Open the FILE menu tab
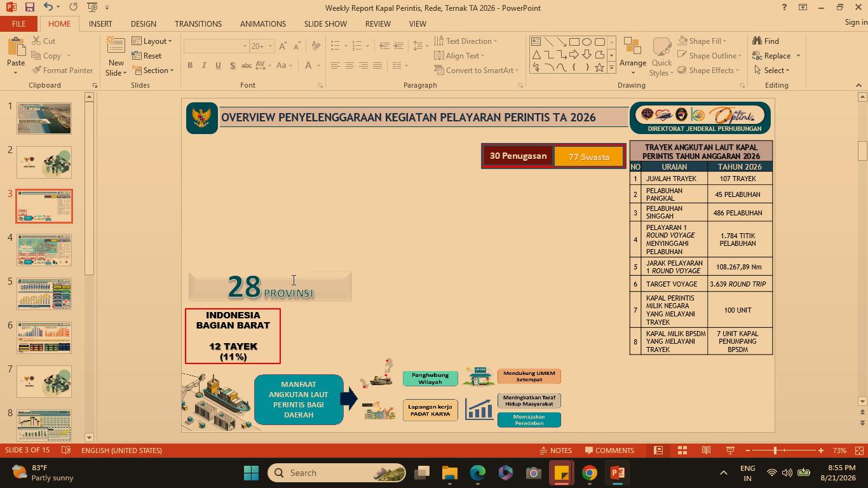The image size is (868, 488). point(18,24)
